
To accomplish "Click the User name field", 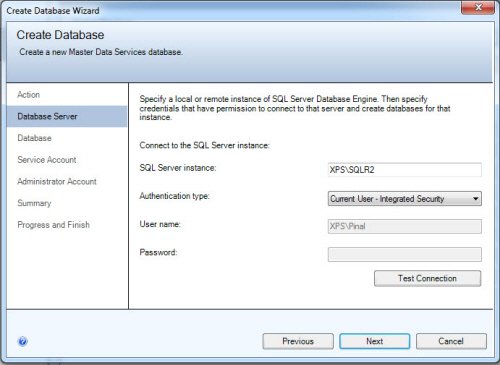I will (405, 226).
